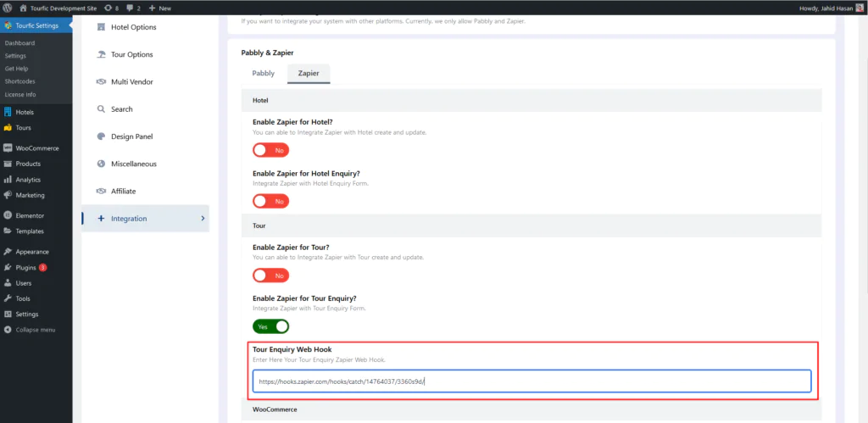The height and width of the screenshot is (423, 868).
Task: Switch to the Pabbly tab
Action: pos(263,73)
